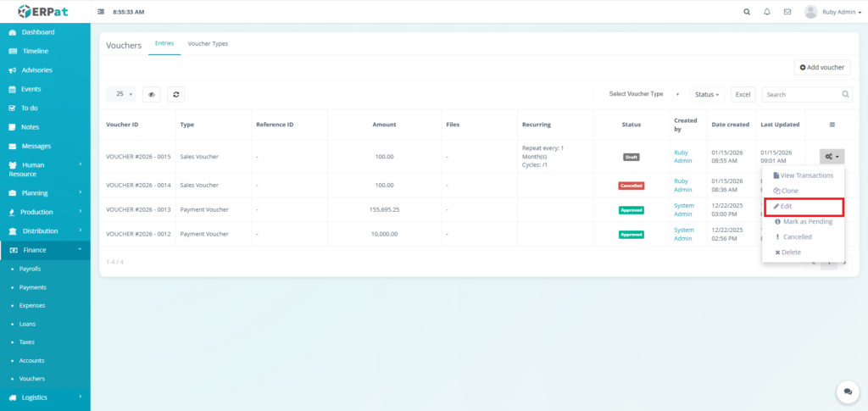This screenshot has height=411, width=868.
Task: Open Ruby Admin link in 0015 row
Action: (683, 157)
